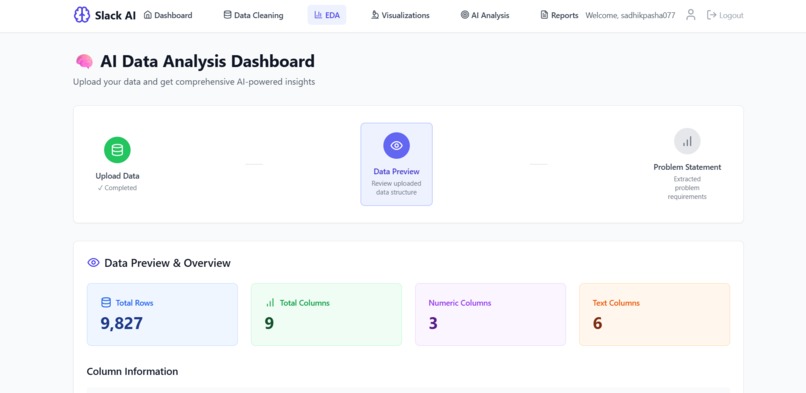Click the home icon beside Dashboard

[148, 15]
